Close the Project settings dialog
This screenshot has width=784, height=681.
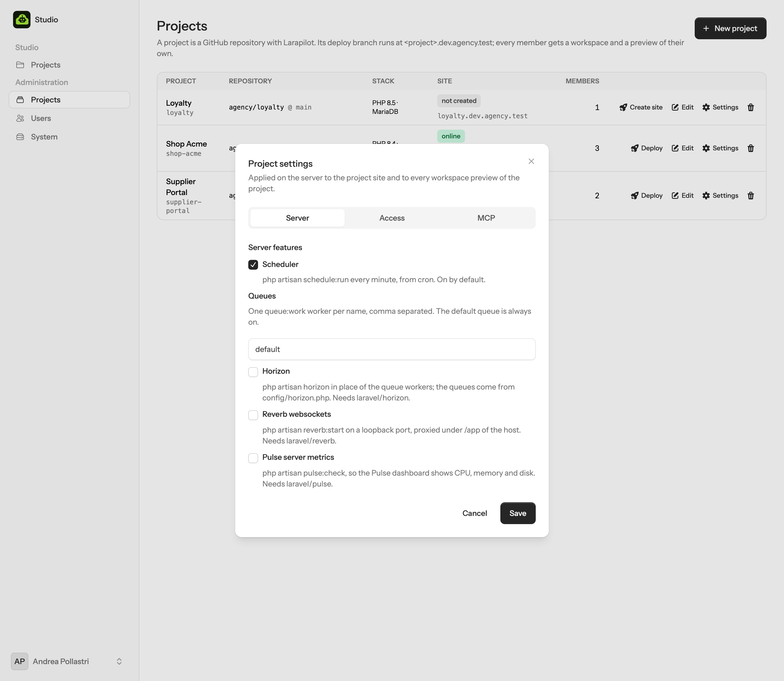pos(531,162)
